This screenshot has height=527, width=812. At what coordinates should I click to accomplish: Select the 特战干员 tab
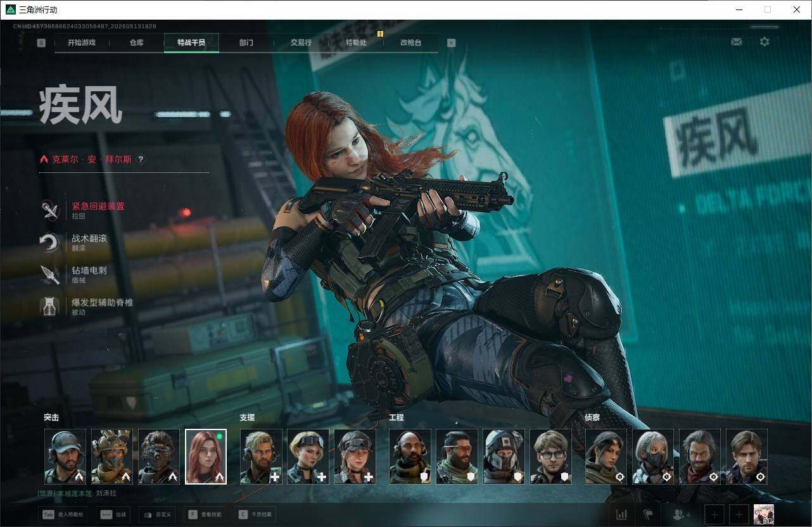click(x=191, y=42)
